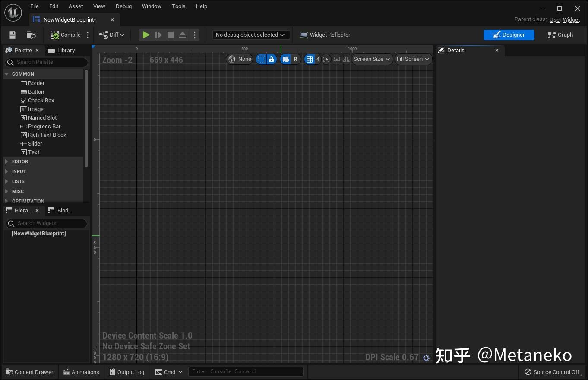
Task: Select NewWidgetBlueprint in the Hierarchy
Action: 38,233
